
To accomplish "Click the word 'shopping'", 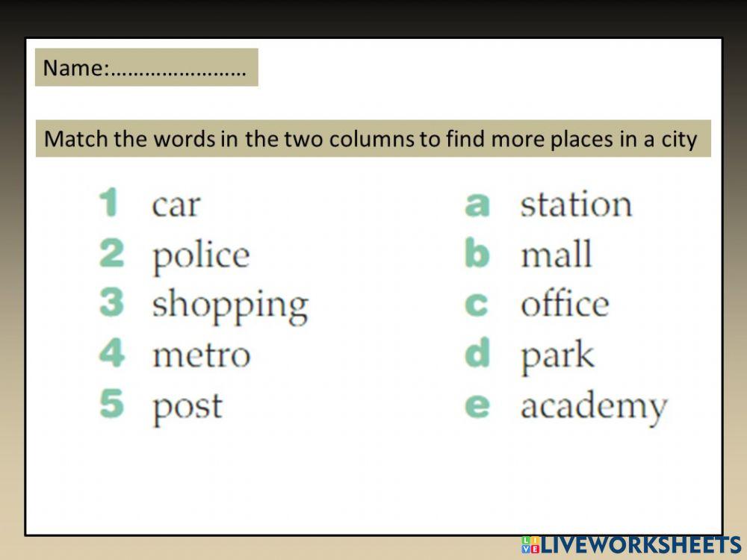I will tap(229, 305).
